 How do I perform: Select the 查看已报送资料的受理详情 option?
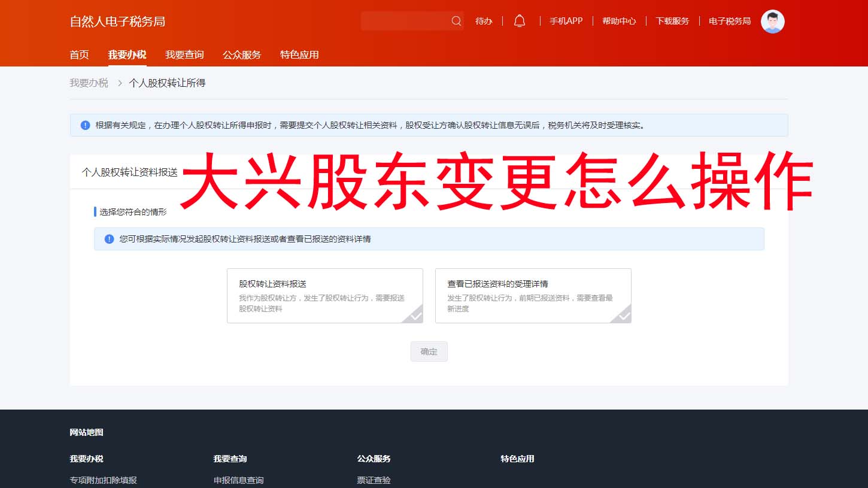click(533, 295)
